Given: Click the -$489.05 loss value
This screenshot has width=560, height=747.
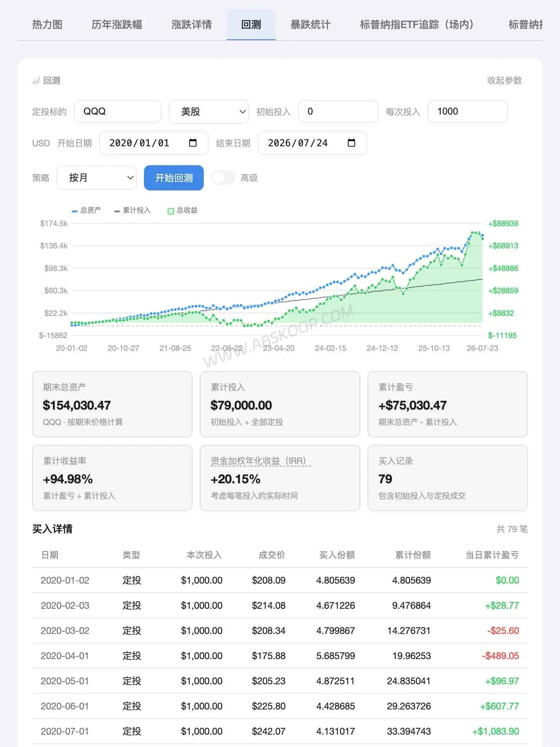Looking at the screenshot, I should coord(500,656).
